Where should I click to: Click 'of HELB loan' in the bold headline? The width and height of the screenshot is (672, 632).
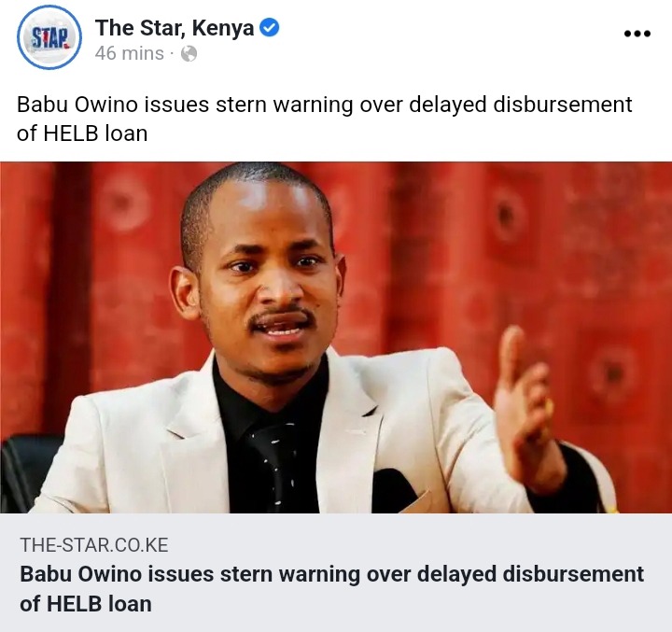click(x=86, y=604)
